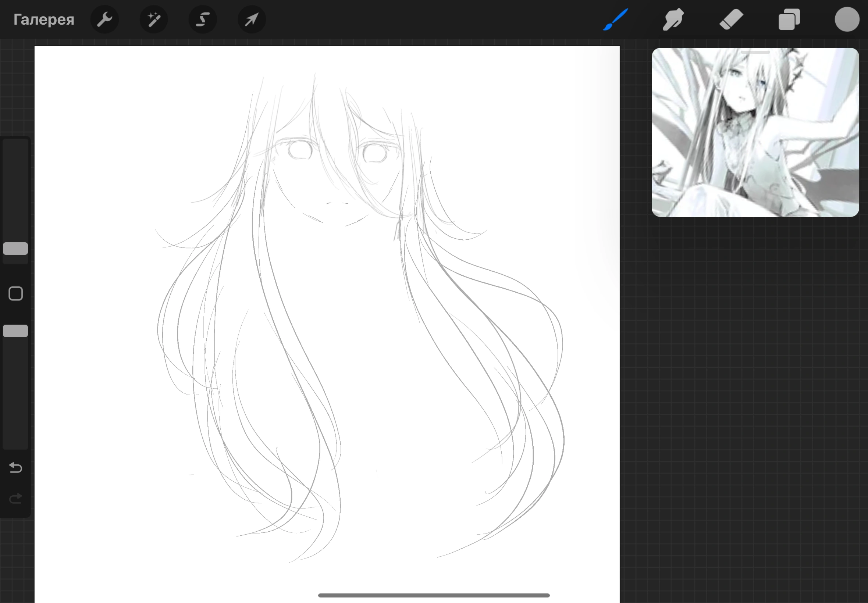Select the Smudge tool
868x603 pixels.
673,19
